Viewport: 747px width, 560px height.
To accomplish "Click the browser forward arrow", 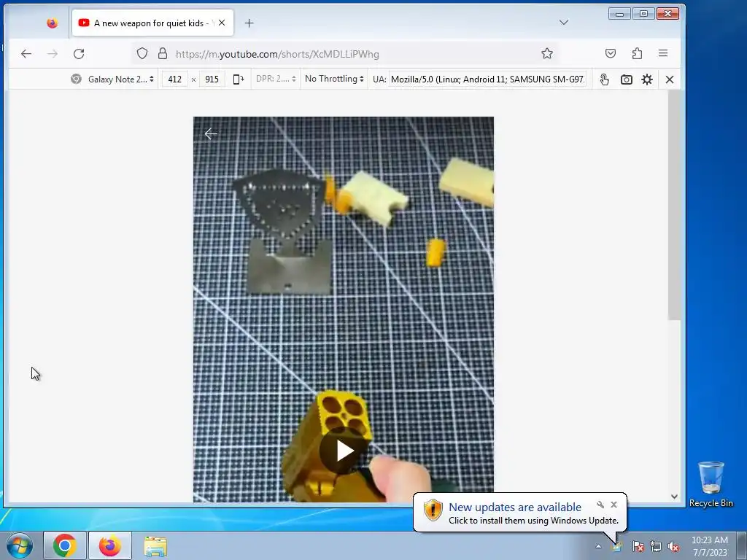I will pos(53,54).
